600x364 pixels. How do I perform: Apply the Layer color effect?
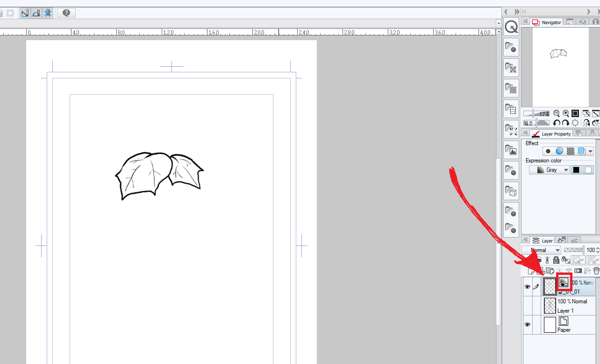tap(582, 151)
